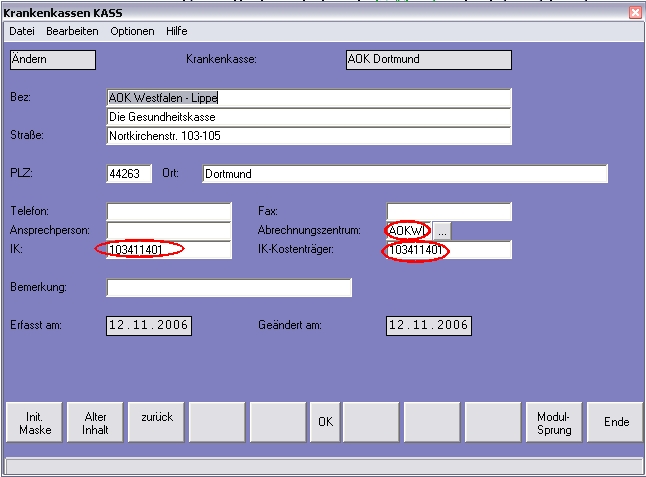Image resolution: width=646 pixels, height=477 pixels.
Task: Click the Fax: label
Action: (268, 211)
